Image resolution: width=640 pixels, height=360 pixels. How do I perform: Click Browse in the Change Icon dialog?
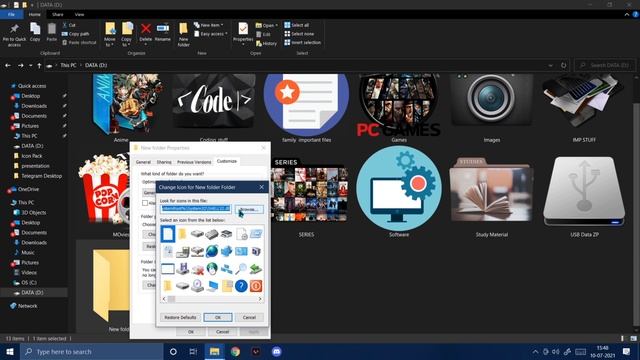249,209
